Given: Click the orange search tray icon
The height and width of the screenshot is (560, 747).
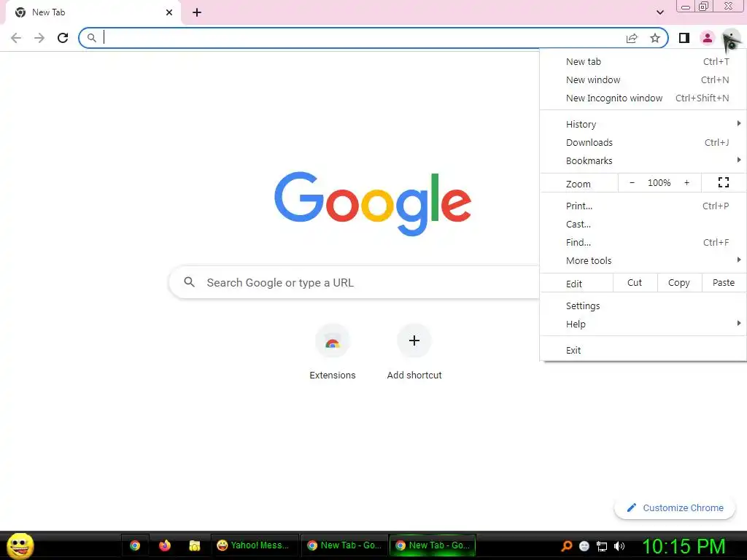Looking at the screenshot, I should point(566,546).
